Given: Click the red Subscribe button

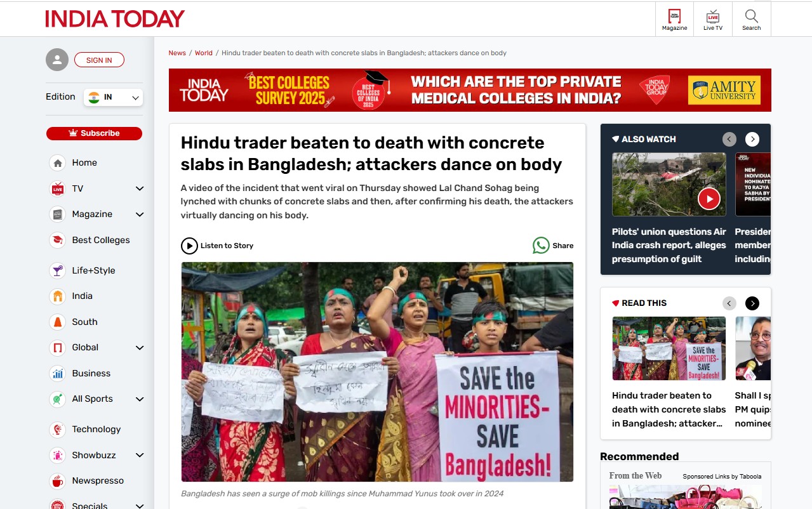Looking at the screenshot, I should 94,133.
